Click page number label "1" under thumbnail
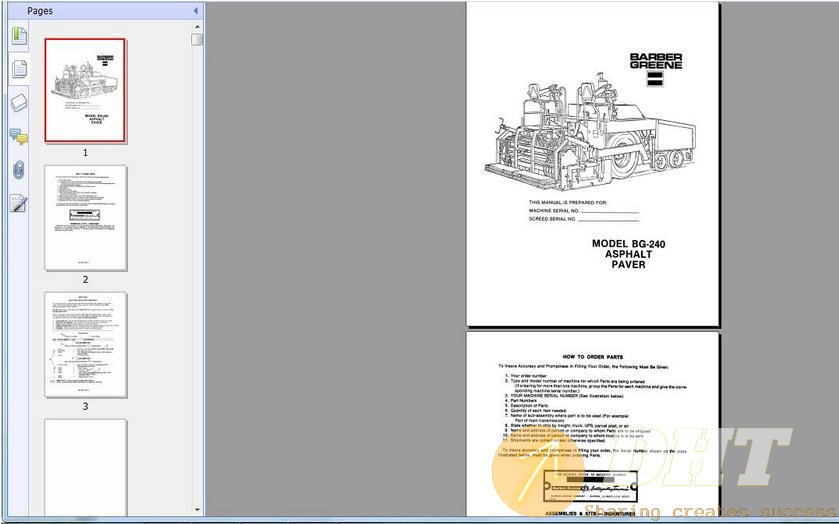The image size is (839, 524). pyautogui.click(x=85, y=153)
